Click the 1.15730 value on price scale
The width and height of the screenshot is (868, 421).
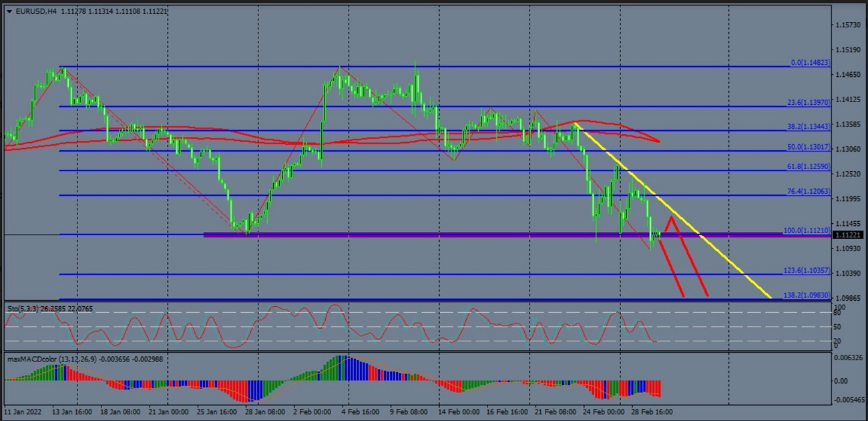coord(848,25)
